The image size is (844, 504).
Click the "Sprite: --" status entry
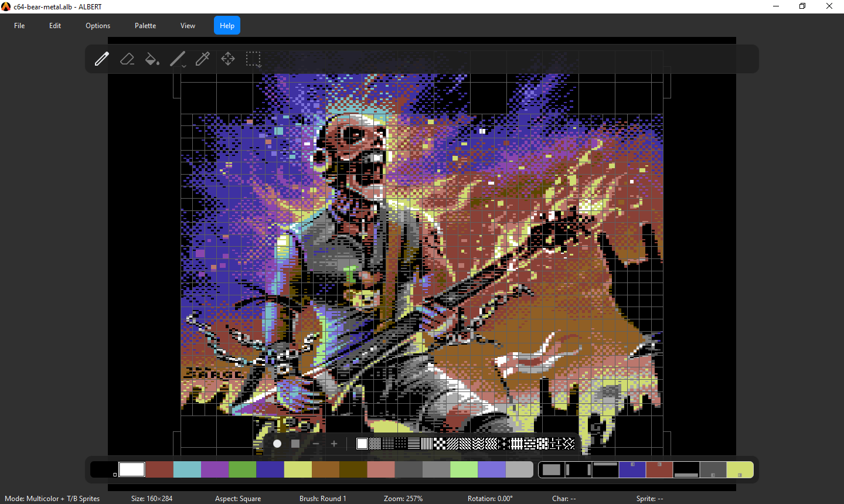tap(650, 499)
